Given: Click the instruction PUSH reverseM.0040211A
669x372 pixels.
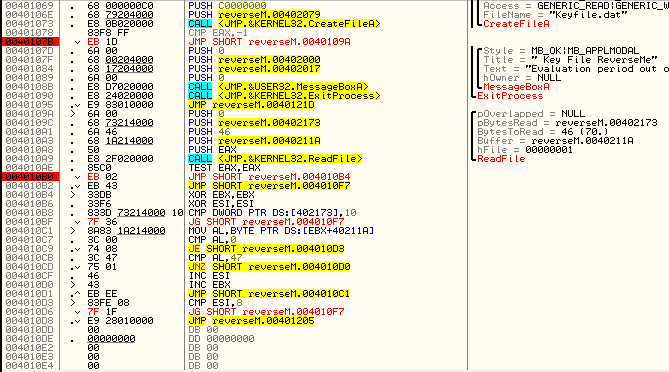Looking at the screenshot, I should point(254,141).
